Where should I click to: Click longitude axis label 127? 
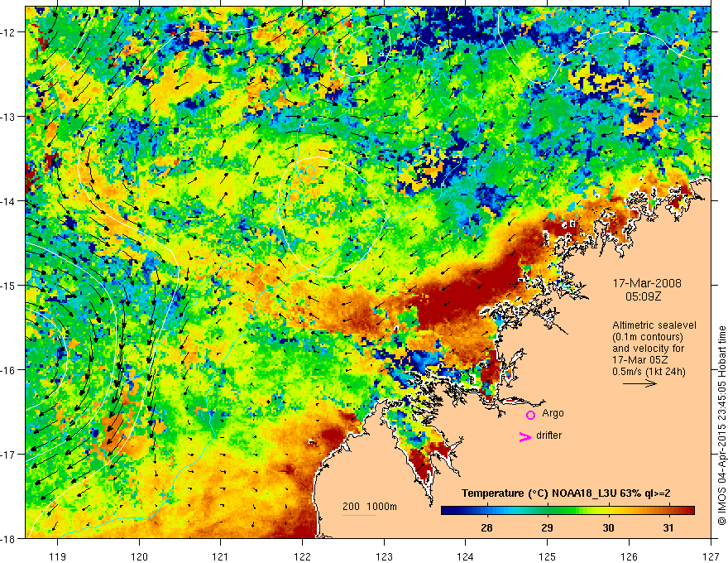(711, 556)
